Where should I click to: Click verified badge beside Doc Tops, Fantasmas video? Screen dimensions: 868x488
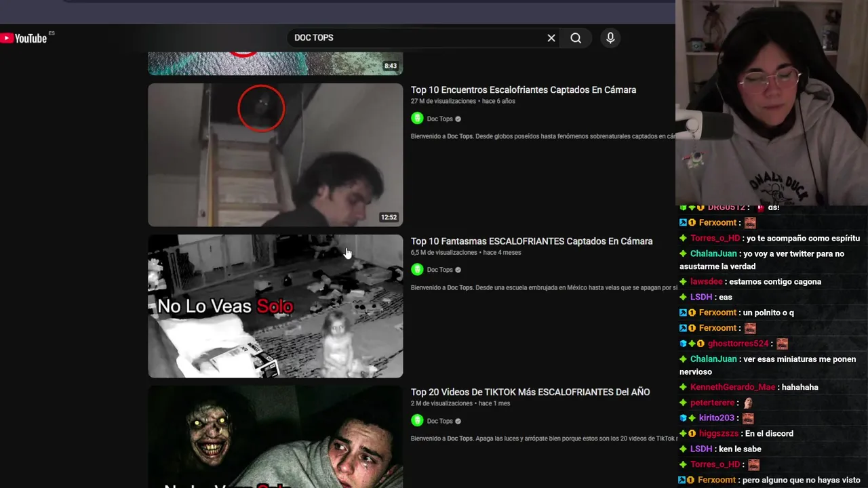pyautogui.click(x=458, y=270)
